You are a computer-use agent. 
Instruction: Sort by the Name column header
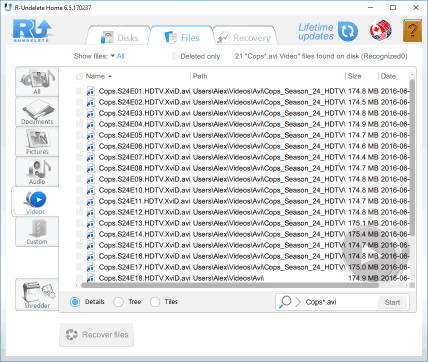pyautogui.click(x=98, y=76)
